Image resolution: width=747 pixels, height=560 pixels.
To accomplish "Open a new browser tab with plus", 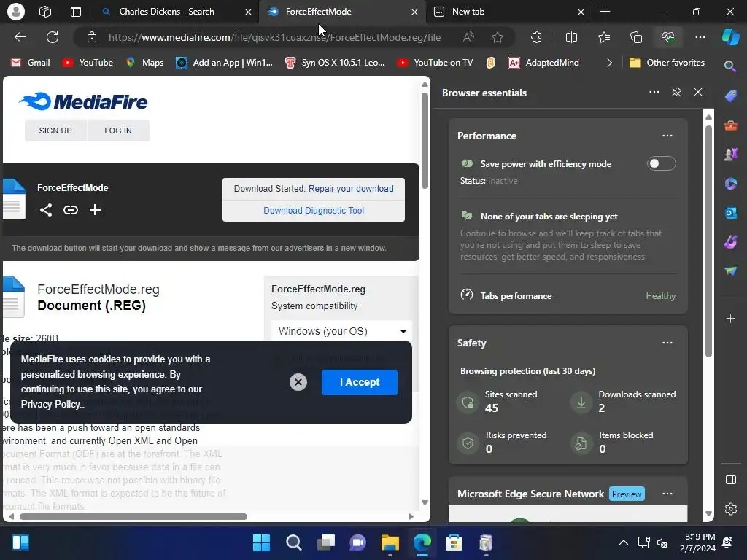I will (x=605, y=12).
